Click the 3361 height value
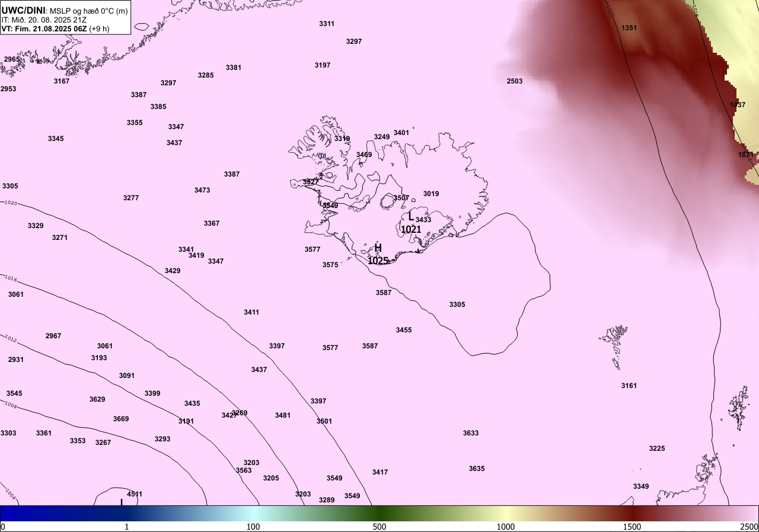759x532 pixels. 44,433
